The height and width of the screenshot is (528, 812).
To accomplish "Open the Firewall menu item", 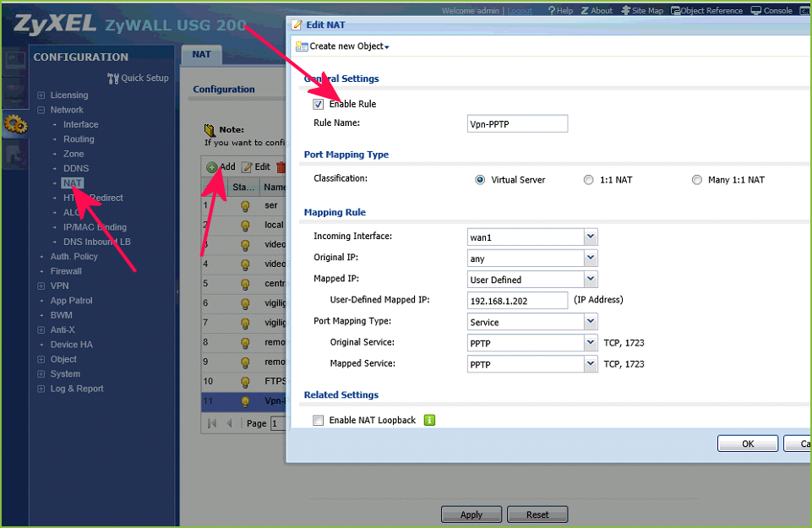I will [66, 271].
